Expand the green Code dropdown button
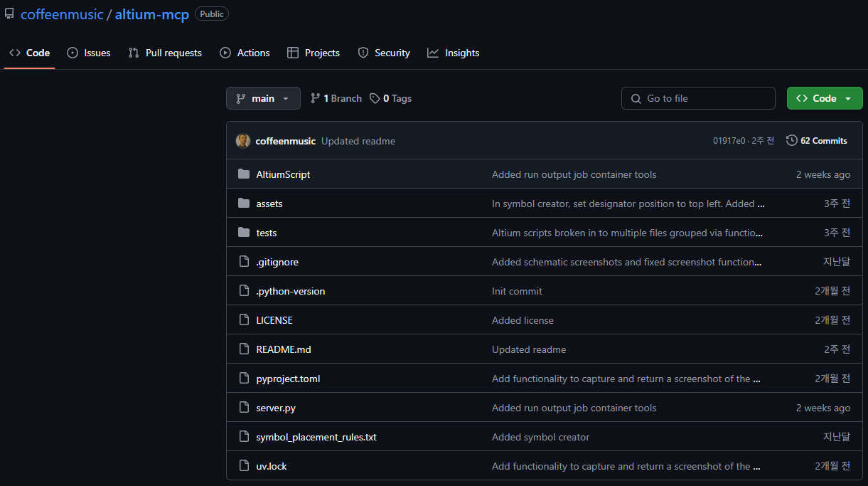Viewport: 868px width, 486px height. 824,99
